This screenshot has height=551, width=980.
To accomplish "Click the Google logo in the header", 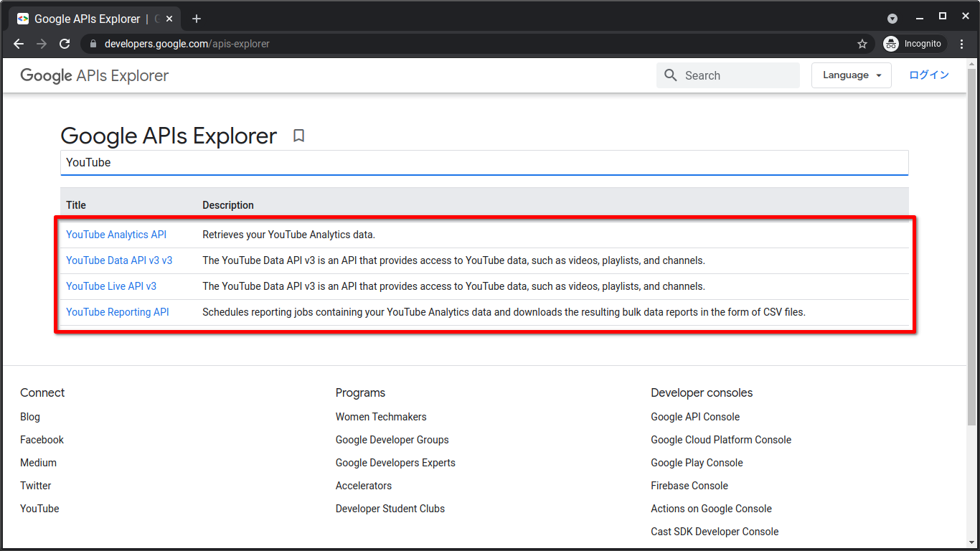I will [45, 75].
